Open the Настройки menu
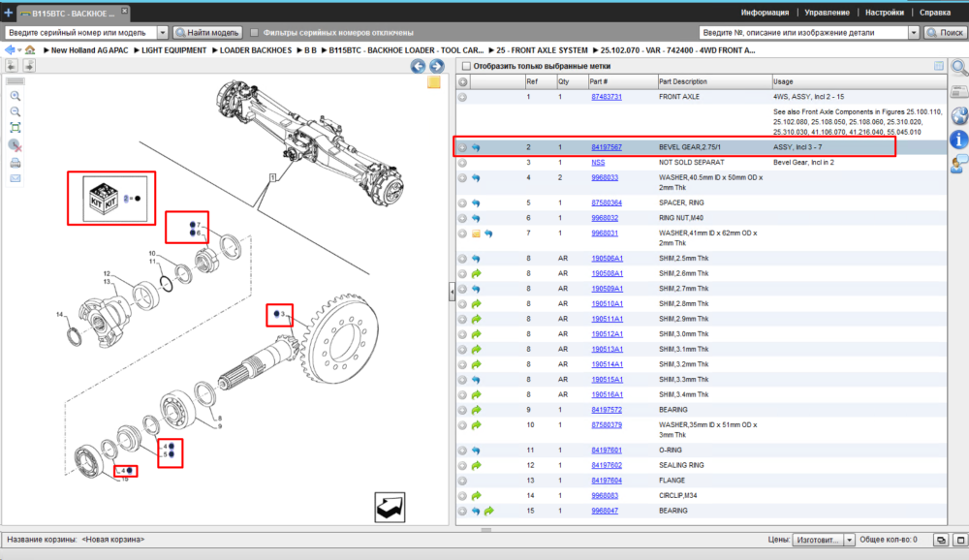Image resolution: width=969 pixels, height=560 pixels. coord(885,13)
